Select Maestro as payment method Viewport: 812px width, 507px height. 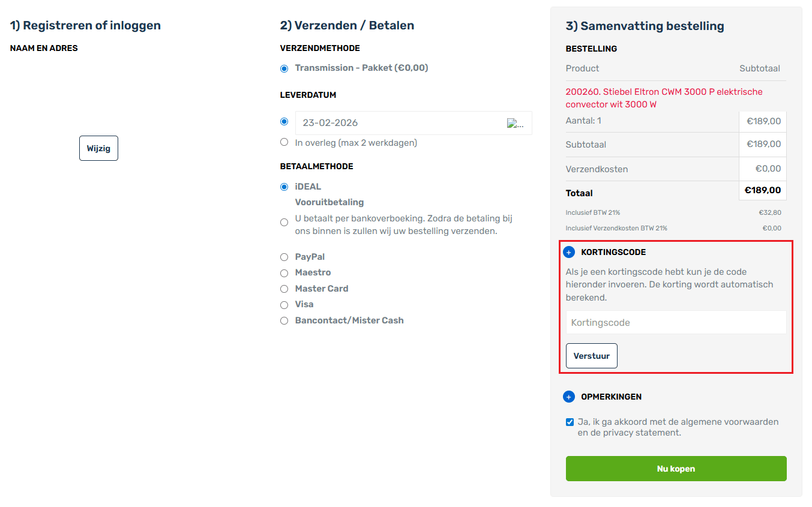(x=284, y=273)
